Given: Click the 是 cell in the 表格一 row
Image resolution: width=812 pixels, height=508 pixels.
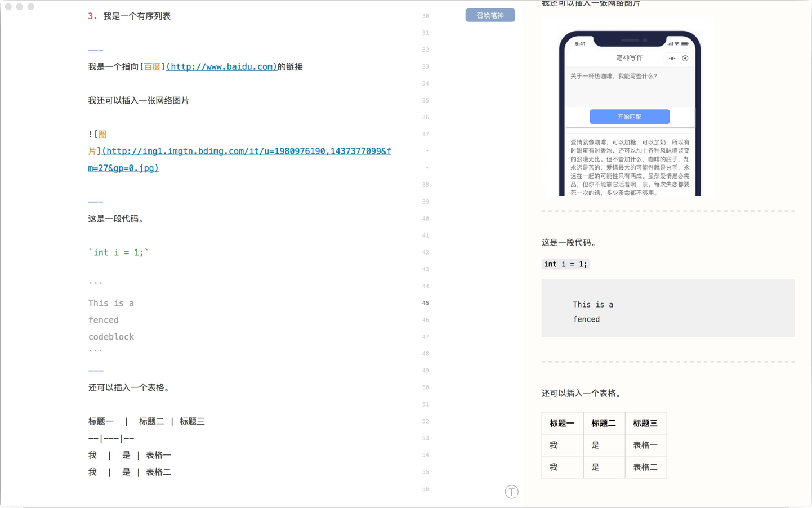Looking at the screenshot, I should tap(604, 445).
